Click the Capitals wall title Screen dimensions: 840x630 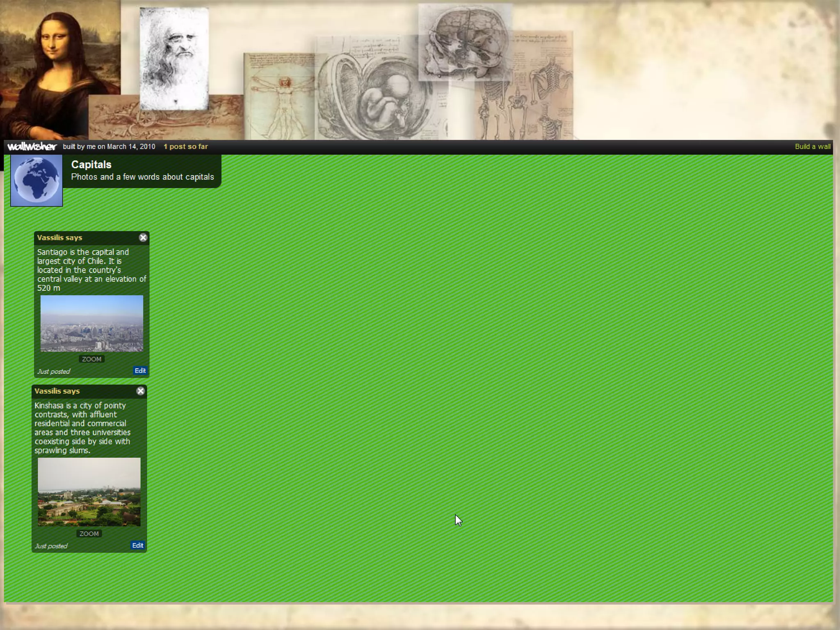[x=91, y=164]
